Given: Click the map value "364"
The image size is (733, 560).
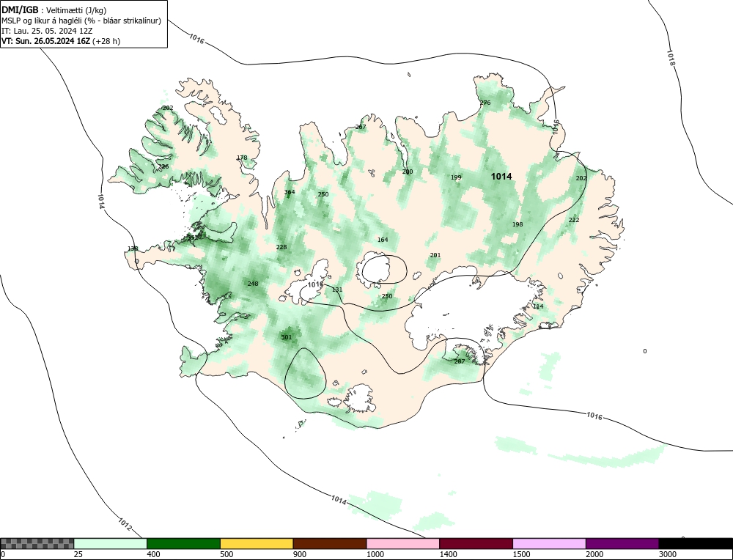Looking at the screenshot, I should [x=290, y=192].
